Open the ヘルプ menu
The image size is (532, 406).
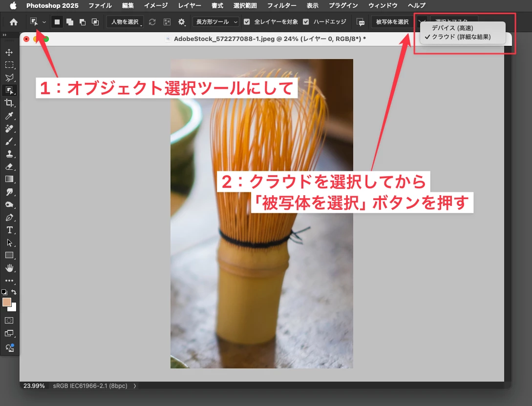[417, 5]
